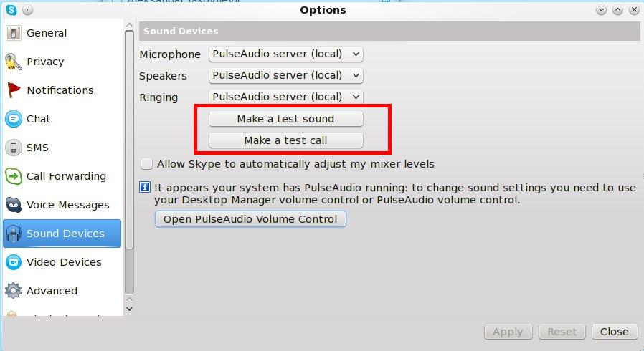This screenshot has height=351, width=644.
Task: Enable automatic mixer level adjustment checkbox
Action: point(147,164)
